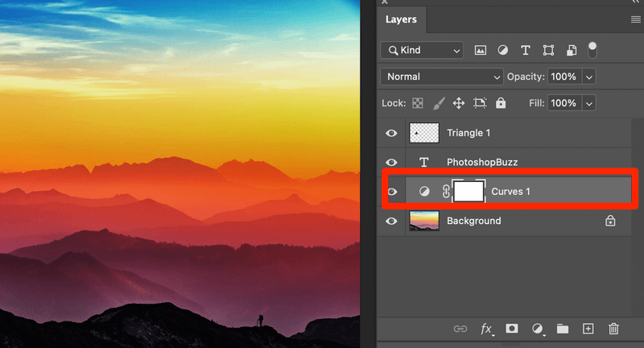
Task: Click the link layers icon
Action: click(460, 329)
